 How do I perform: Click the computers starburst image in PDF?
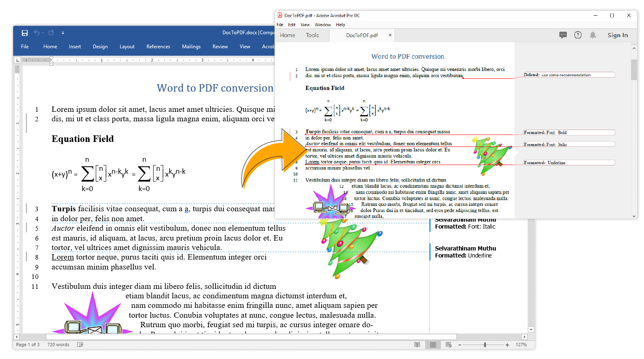(330, 201)
